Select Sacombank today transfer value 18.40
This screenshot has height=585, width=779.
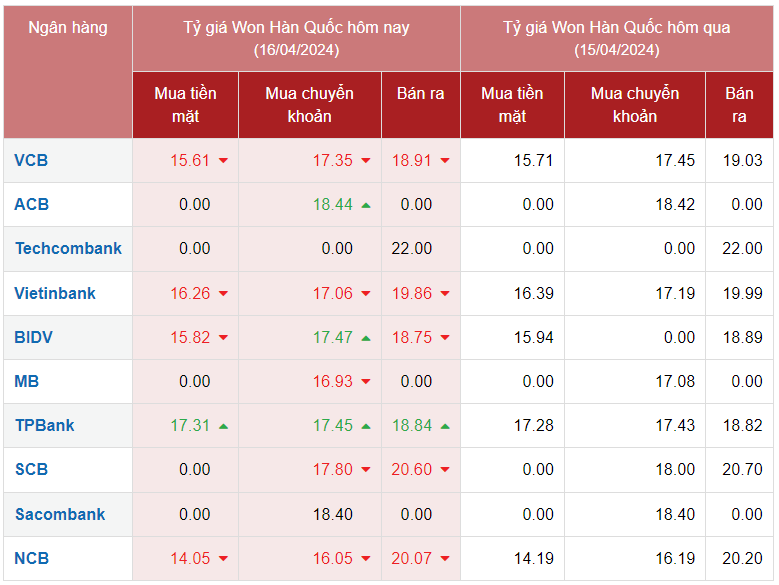pyautogui.click(x=333, y=514)
